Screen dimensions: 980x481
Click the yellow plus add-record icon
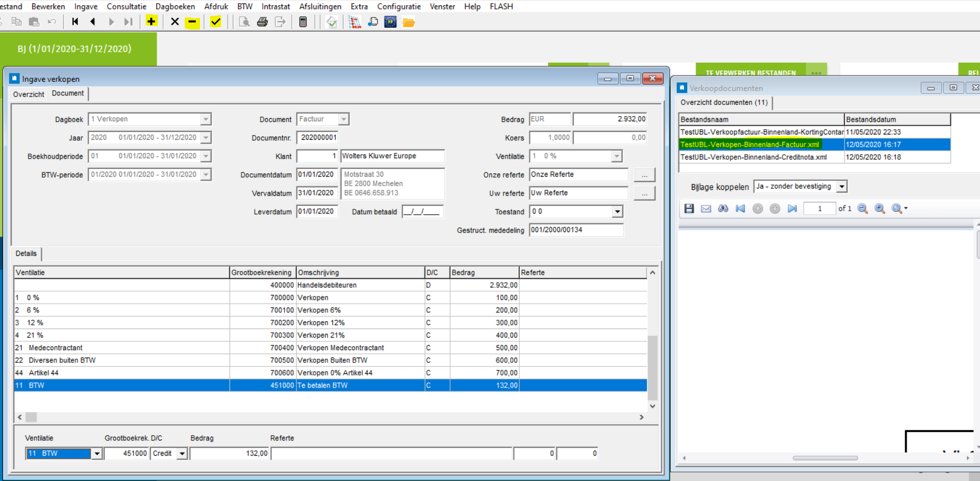coord(151,22)
